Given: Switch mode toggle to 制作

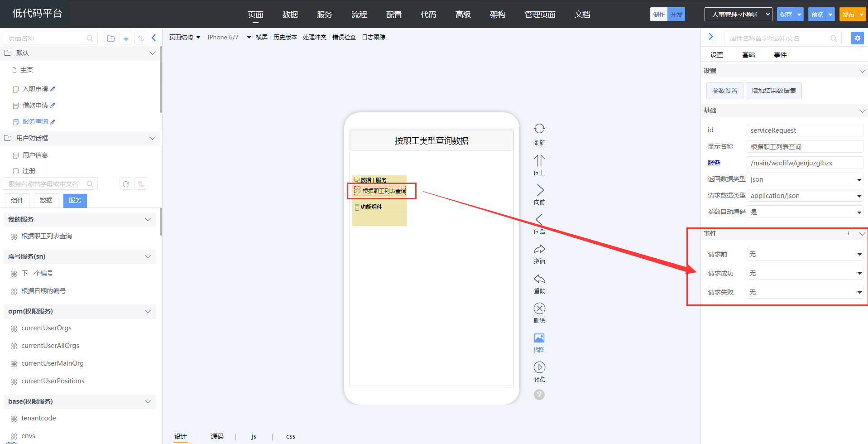Looking at the screenshot, I should 659,14.
